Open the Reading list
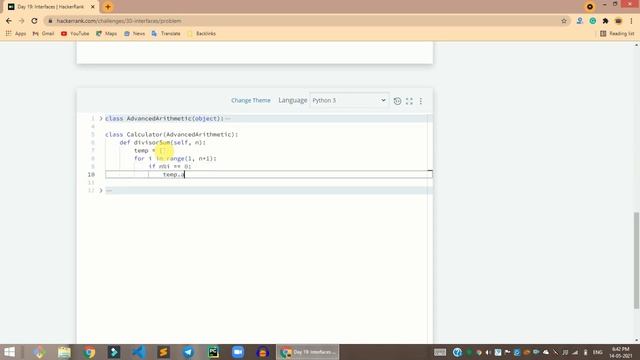The width and height of the screenshot is (640, 360). [617, 33]
